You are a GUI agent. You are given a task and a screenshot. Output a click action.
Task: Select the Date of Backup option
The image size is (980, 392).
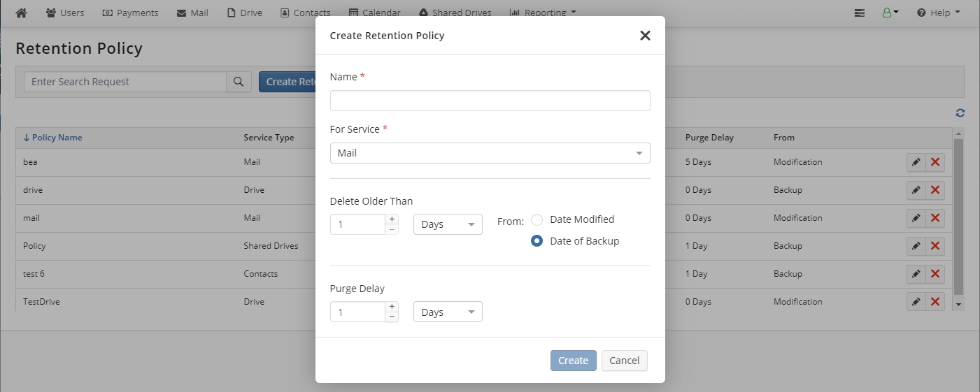tap(537, 241)
